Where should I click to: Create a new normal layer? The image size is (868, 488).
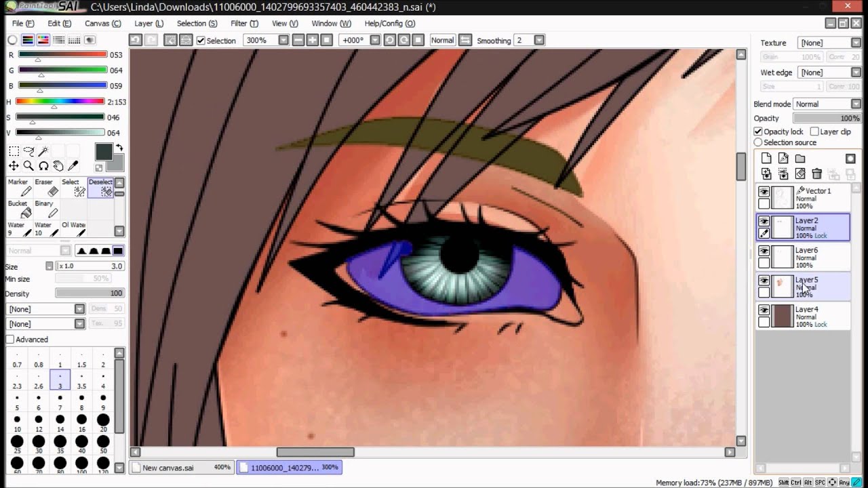click(x=766, y=159)
